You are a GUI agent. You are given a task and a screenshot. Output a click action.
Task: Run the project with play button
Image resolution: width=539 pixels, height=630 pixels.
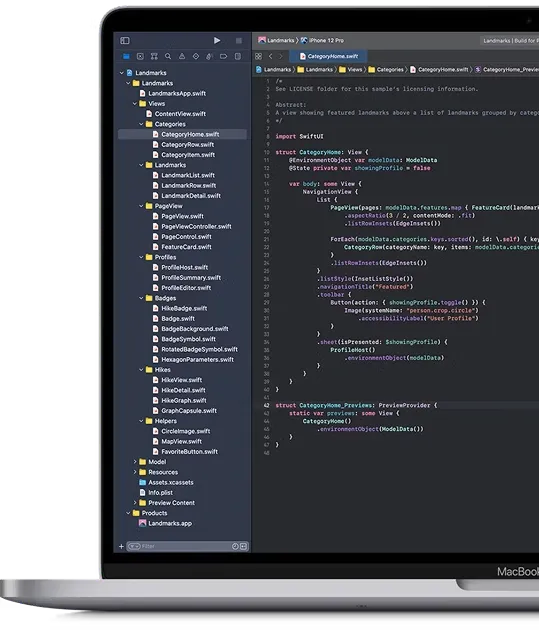[217, 41]
